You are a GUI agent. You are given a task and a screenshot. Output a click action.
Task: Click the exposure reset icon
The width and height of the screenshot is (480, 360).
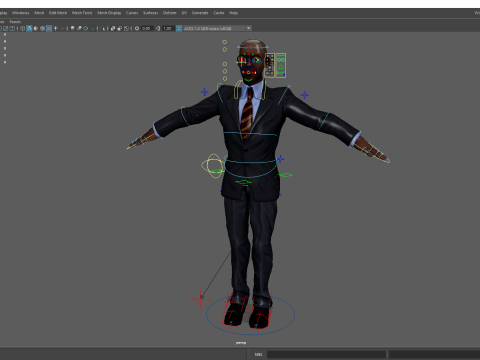137,28
